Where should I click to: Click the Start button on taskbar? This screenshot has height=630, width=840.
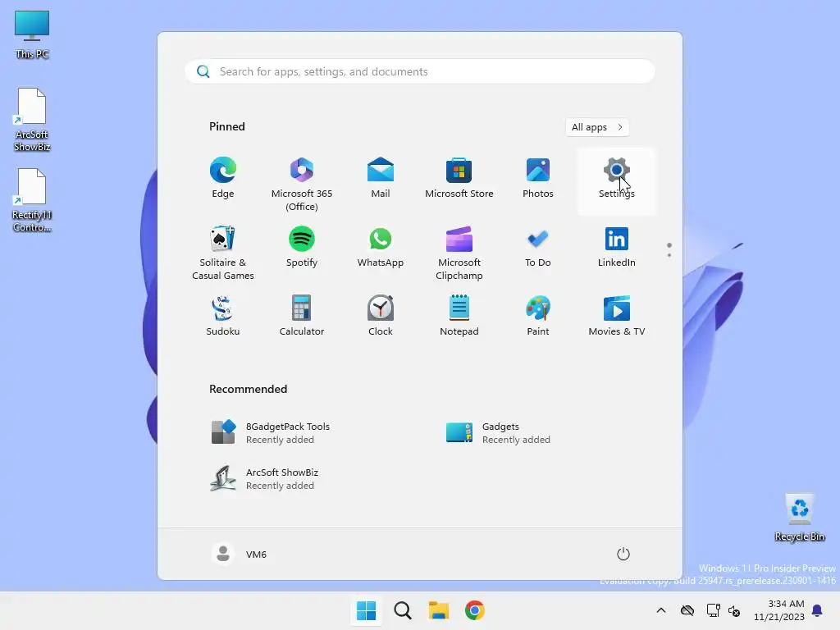(367, 610)
